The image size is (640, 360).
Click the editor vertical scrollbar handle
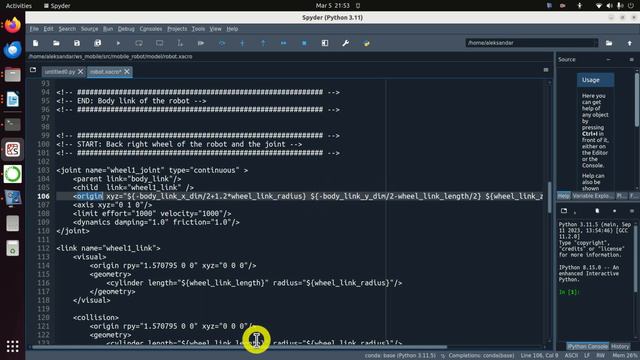coord(549,198)
